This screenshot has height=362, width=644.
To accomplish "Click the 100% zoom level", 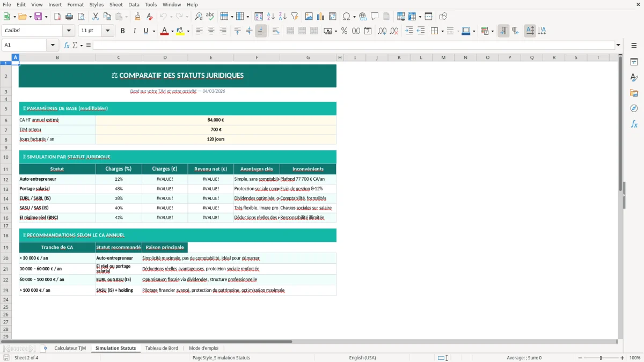I will tap(635, 358).
